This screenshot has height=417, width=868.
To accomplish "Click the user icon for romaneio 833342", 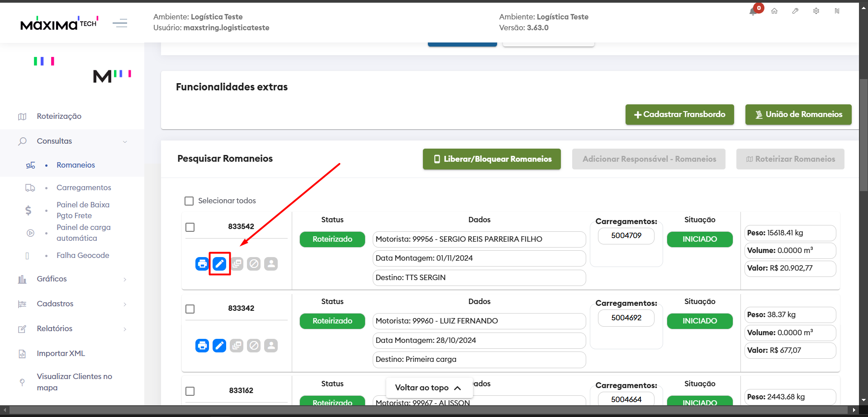I will coord(271,346).
